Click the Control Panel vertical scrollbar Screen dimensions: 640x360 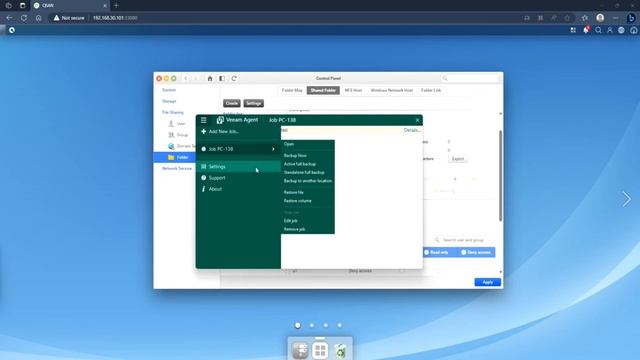(x=500, y=176)
